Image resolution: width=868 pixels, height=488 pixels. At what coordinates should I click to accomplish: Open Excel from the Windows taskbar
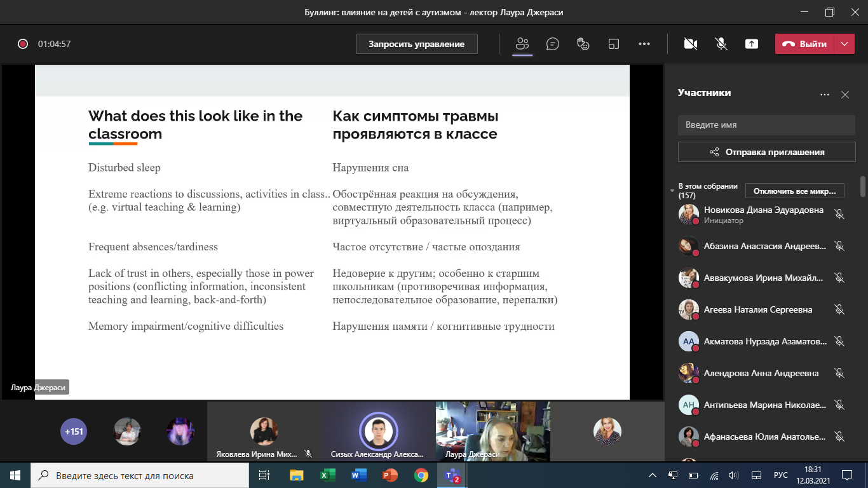[x=327, y=475]
